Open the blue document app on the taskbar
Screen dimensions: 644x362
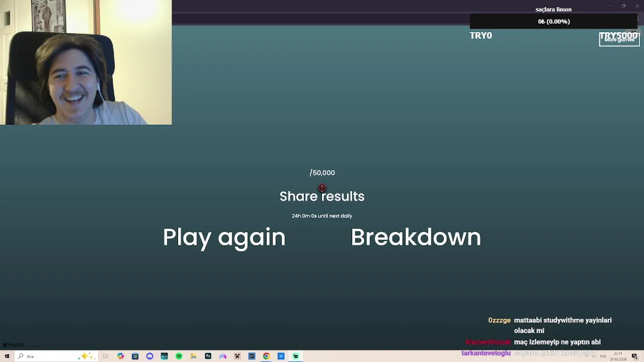click(x=281, y=356)
